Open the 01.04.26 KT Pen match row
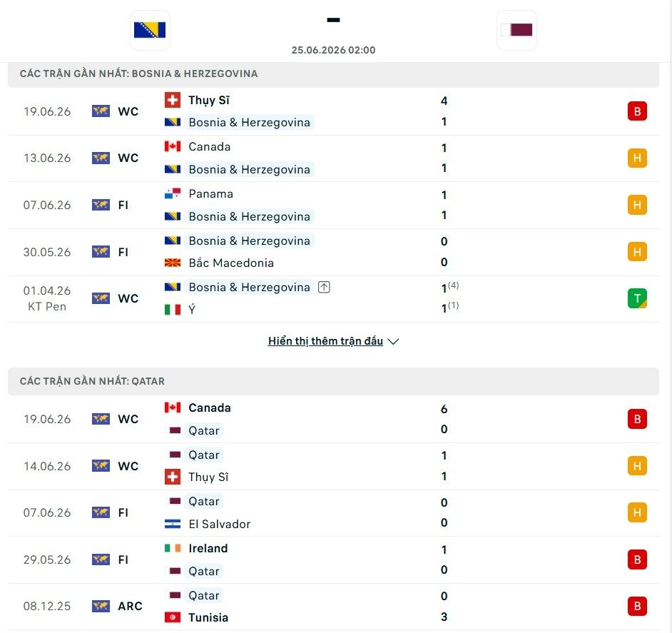 click(333, 298)
